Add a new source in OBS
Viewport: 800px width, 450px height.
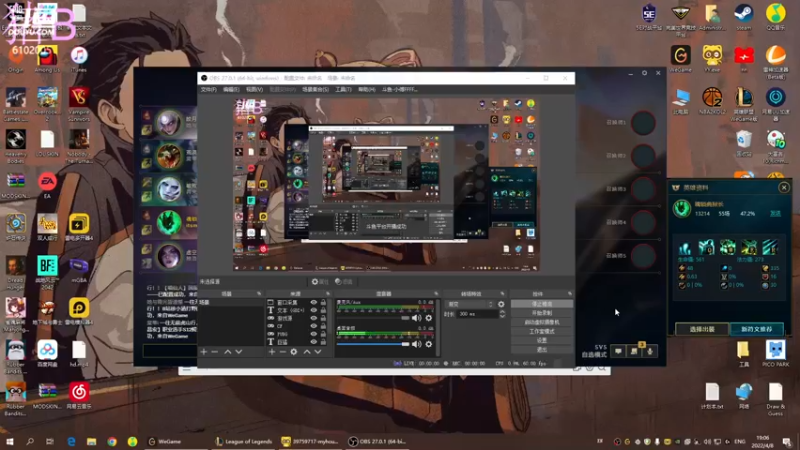271,352
